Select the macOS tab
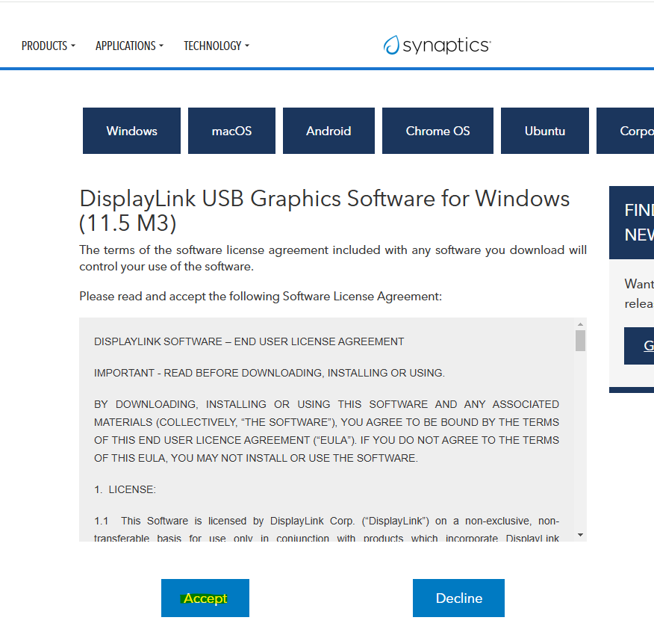Viewport: 654px width, 644px height. pyautogui.click(x=231, y=131)
